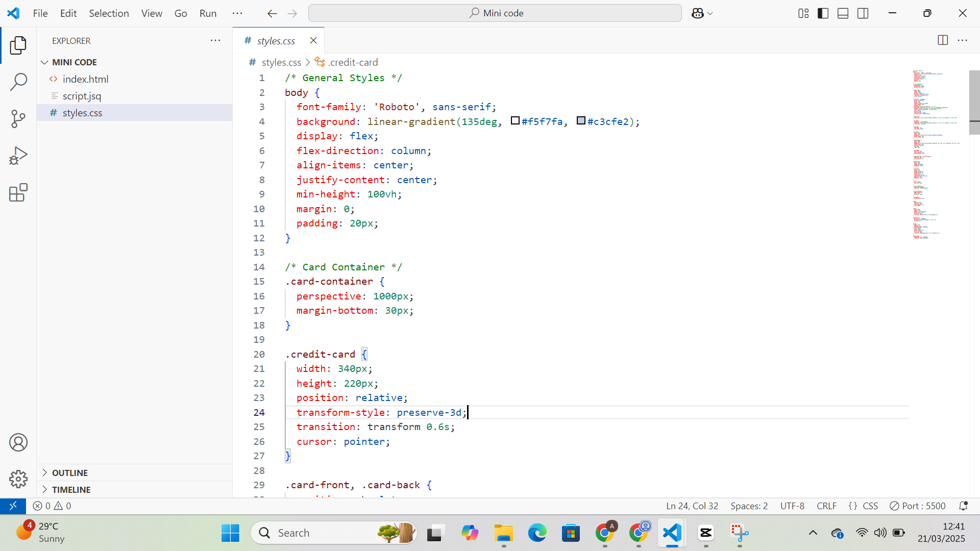
Task: Toggle the secondary sidebar visibility
Action: [863, 13]
